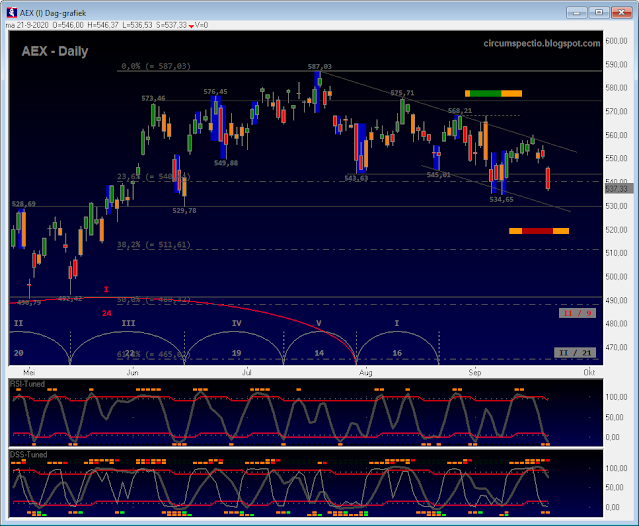
Task: Click the '600,00' price axis label
Action: coord(617,41)
